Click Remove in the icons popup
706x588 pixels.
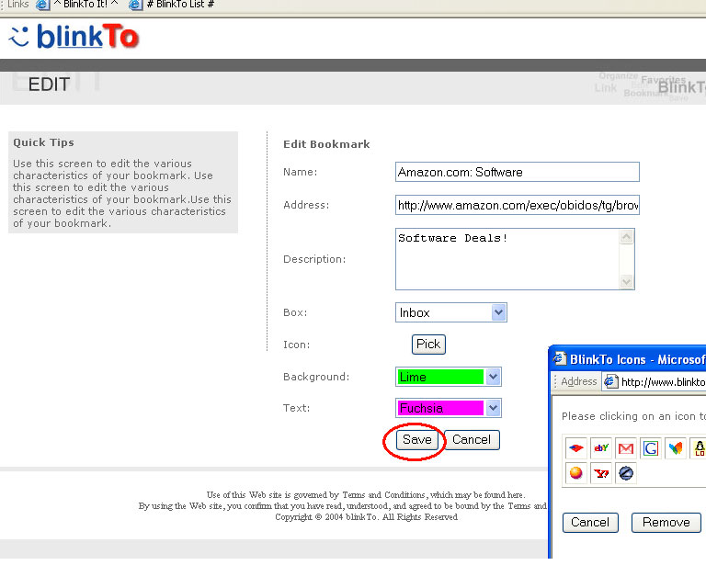coord(666,523)
